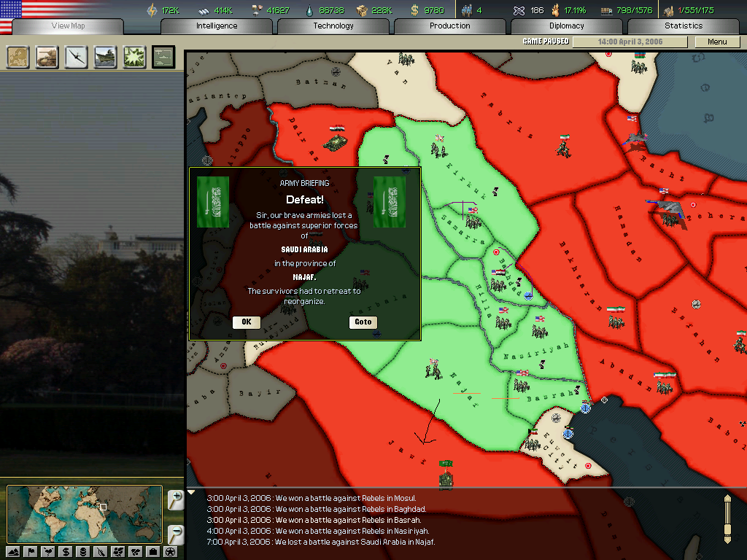Click the naval base anchor near Basrah
Screen dimensions: 747x560
[x=586, y=407]
